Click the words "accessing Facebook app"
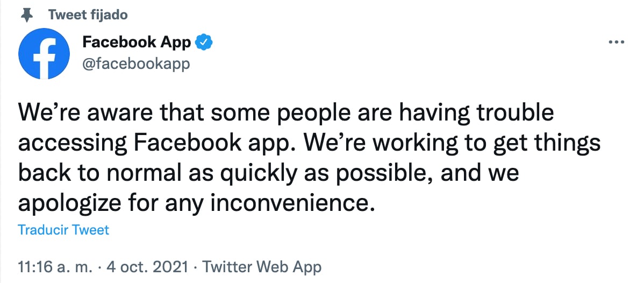 [x=146, y=144]
